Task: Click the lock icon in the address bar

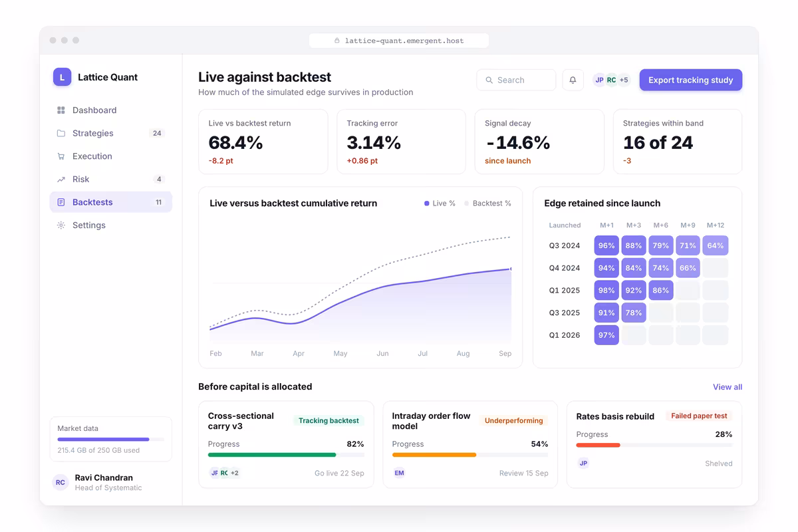Action: [x=337, y=41]
